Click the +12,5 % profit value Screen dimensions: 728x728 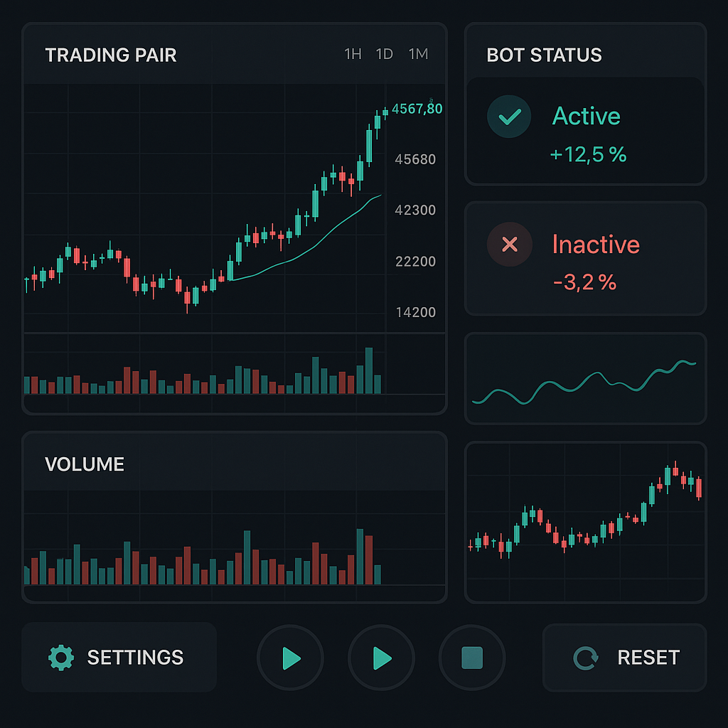tap(588, 154)
